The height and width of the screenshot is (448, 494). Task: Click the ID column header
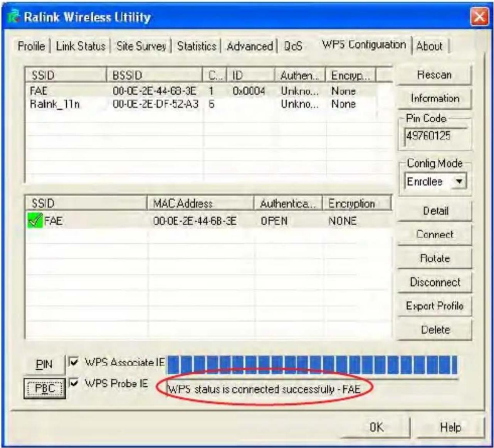[x=251, y=75]
